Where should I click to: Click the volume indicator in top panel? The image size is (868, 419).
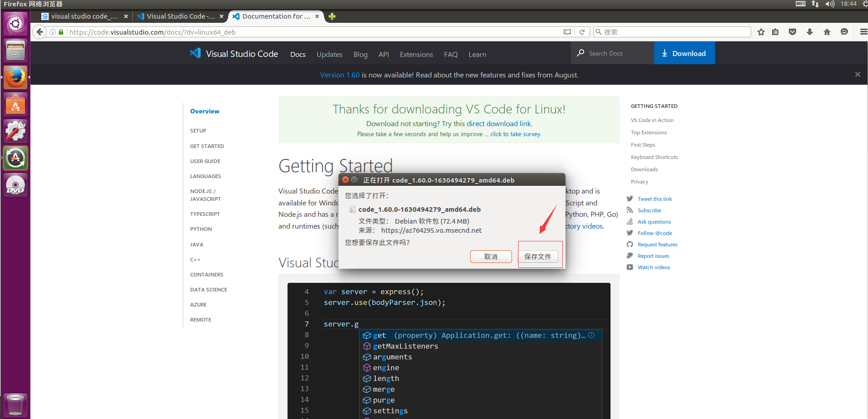(830, 4)
